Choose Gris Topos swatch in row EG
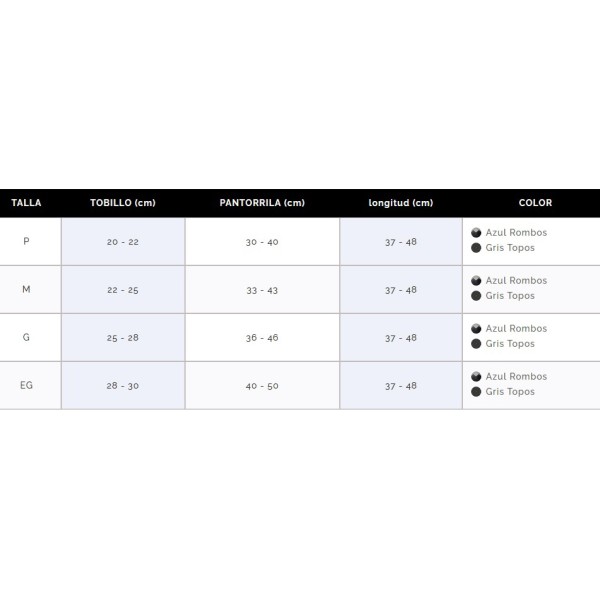Screen dimensions: 600x600 click(x=476, y=392)
